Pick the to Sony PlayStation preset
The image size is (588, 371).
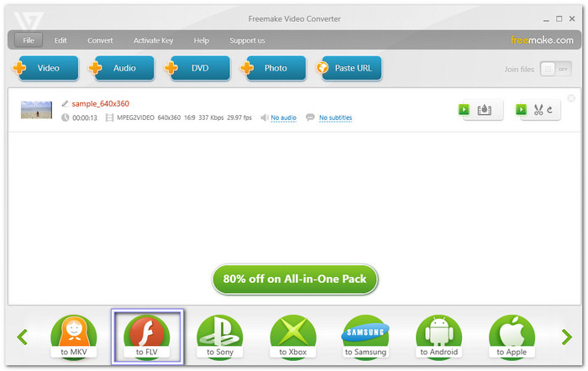[220, 337]
